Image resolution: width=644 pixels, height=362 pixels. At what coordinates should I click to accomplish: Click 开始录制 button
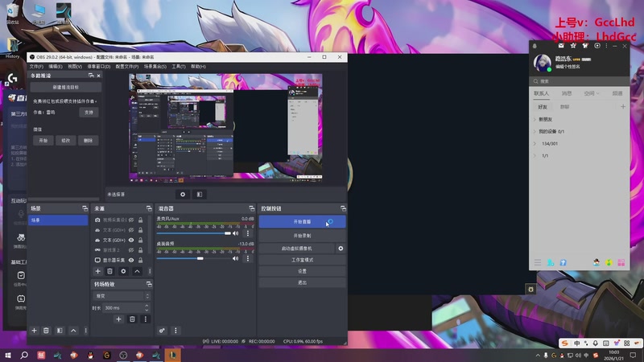click(x=303, y=236)
